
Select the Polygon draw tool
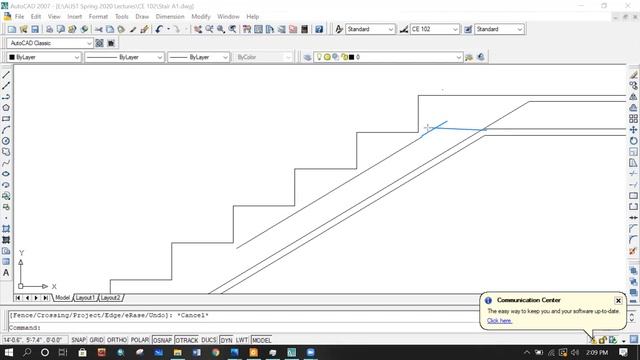click(6, 108)
